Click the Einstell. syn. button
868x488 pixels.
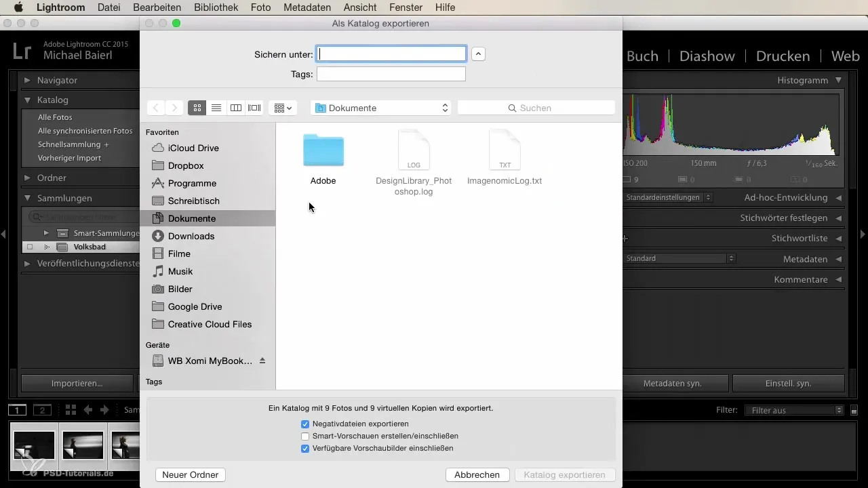point(789,383)
